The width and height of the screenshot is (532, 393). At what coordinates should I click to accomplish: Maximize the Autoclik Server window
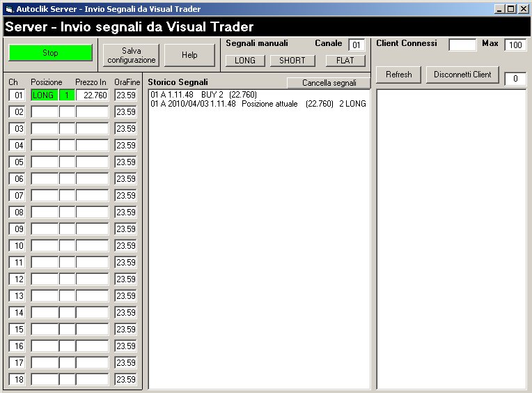pyautogui.click(x=510, y=9)
